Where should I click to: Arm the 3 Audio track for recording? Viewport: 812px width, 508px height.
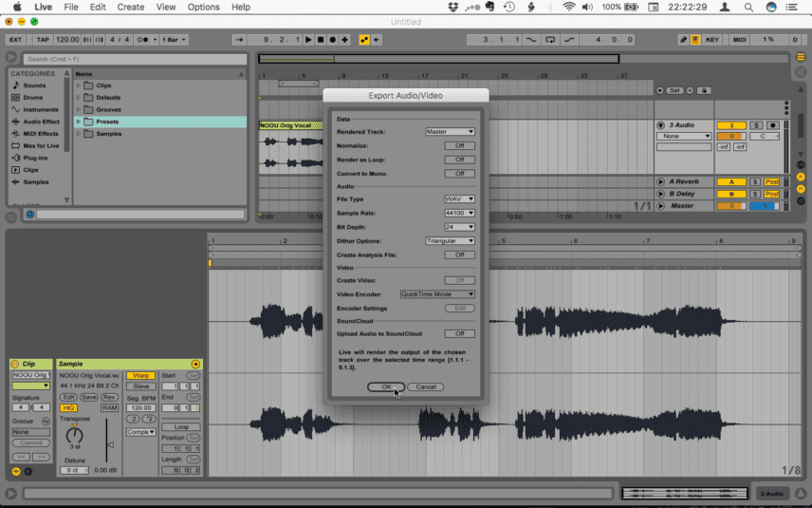pos(773,125)
